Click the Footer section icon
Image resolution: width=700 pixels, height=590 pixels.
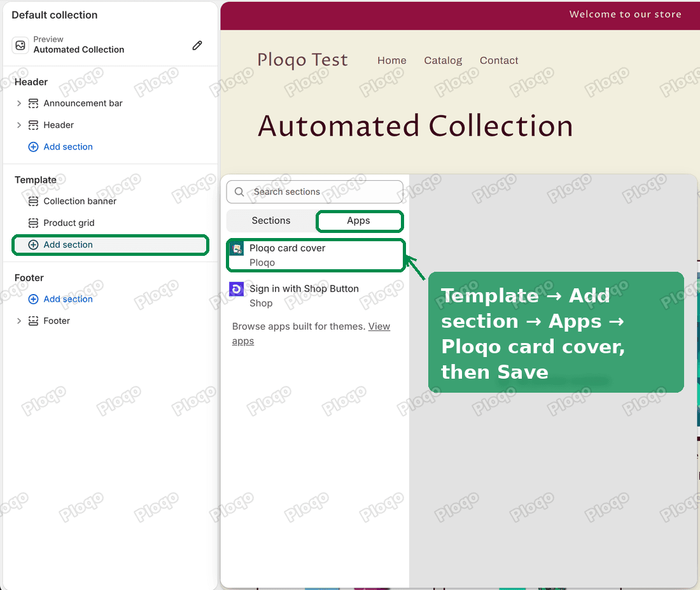coord(33,321)
